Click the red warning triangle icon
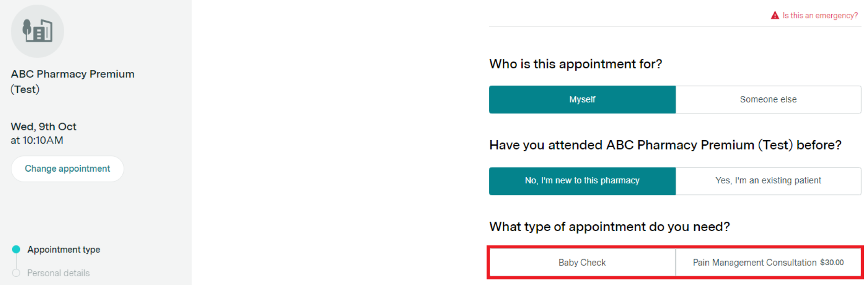This screenshot has width=868, height=285. pyautogui.click(x=775, y=15)
